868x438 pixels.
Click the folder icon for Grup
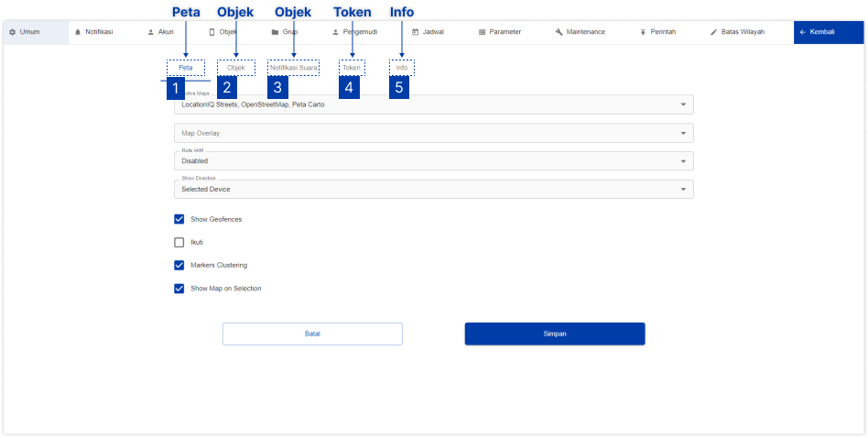coord(275,32)
